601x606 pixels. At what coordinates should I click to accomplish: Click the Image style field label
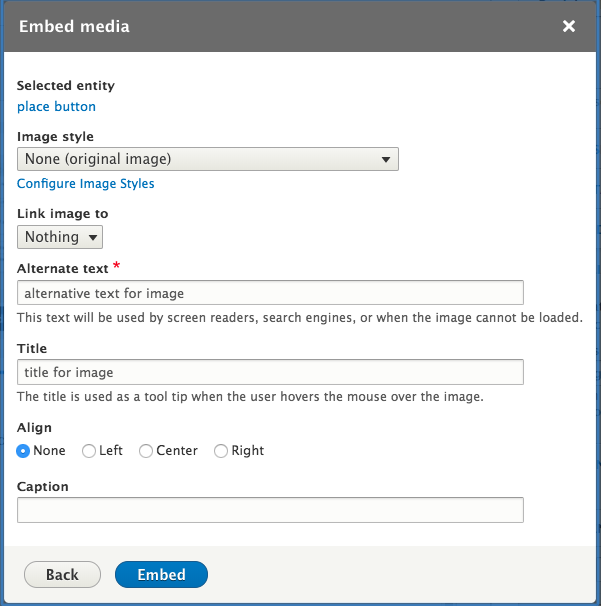(55, 136)
